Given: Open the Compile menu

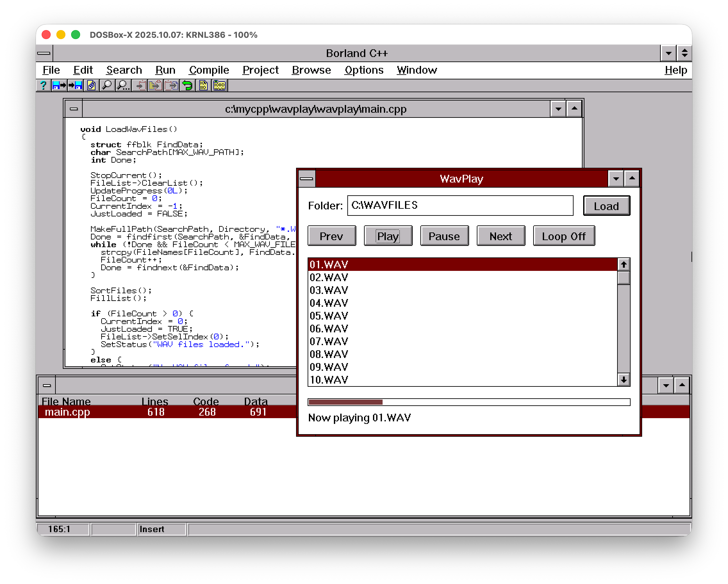Looking at the screenshot, I should (209, 70).
